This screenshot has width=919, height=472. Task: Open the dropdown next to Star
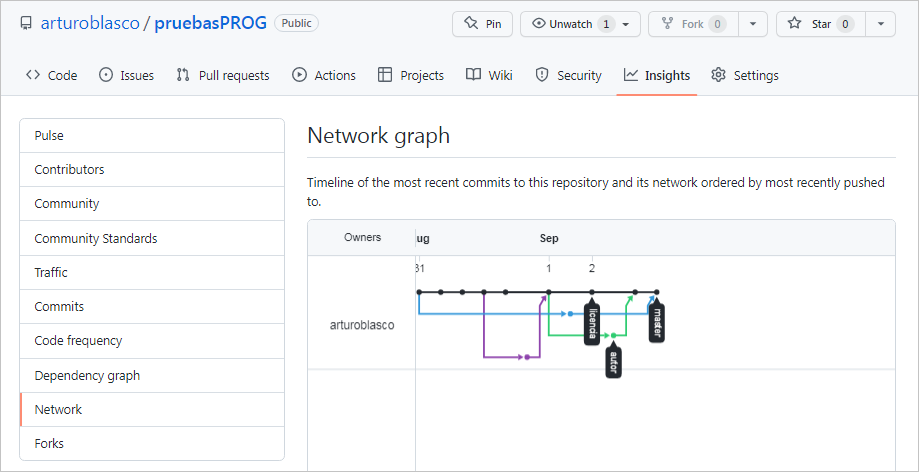[881, 24]
